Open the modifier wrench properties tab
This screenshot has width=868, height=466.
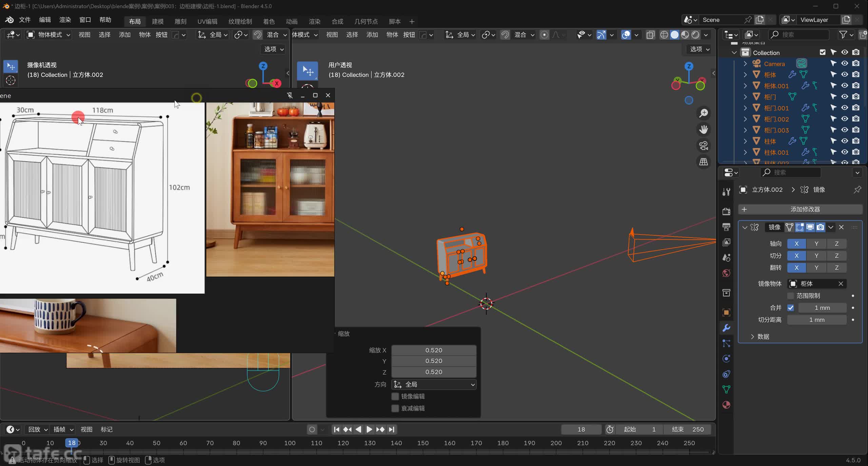coord(726,328)
